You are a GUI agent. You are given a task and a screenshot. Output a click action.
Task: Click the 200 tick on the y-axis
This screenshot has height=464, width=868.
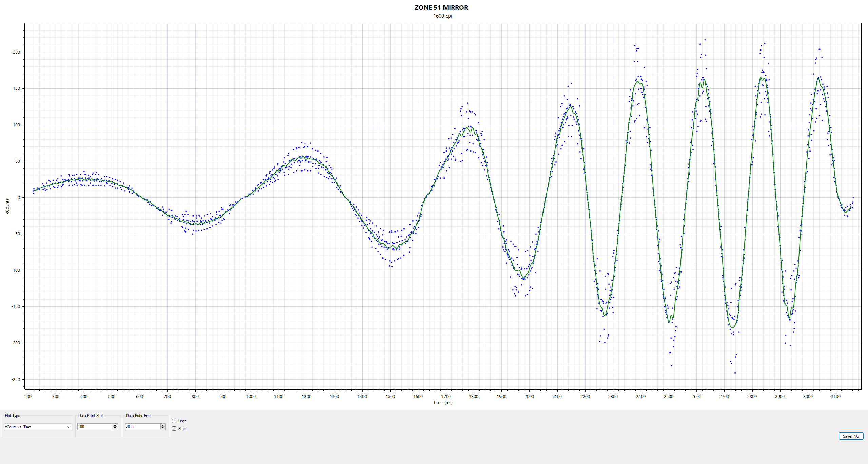pos(16,52)
